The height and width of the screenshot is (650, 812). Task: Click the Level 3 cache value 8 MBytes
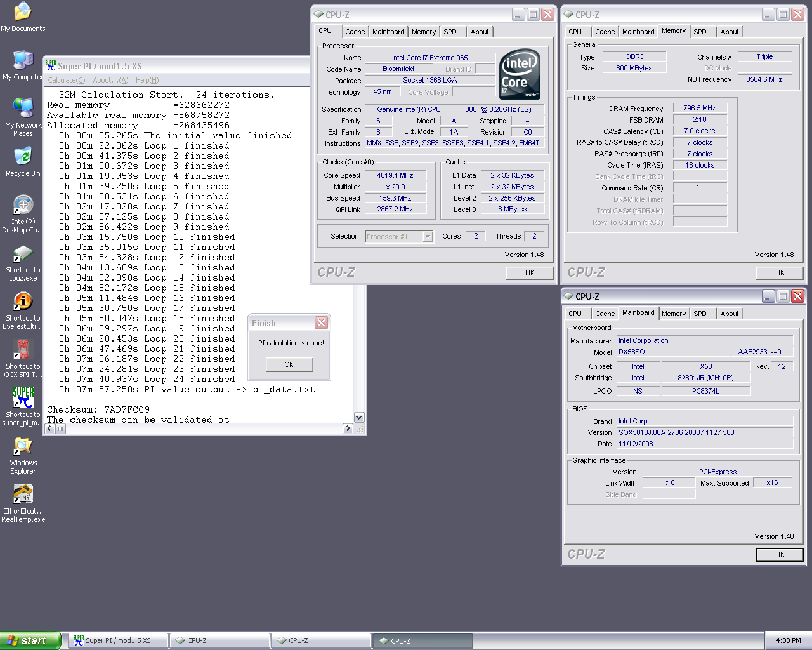tap(512, 209)
